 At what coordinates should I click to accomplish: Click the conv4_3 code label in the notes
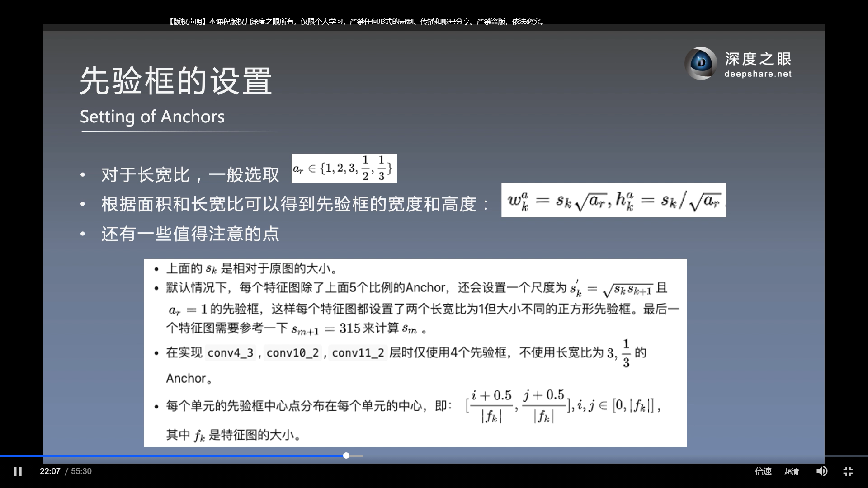tap(231, 352)
